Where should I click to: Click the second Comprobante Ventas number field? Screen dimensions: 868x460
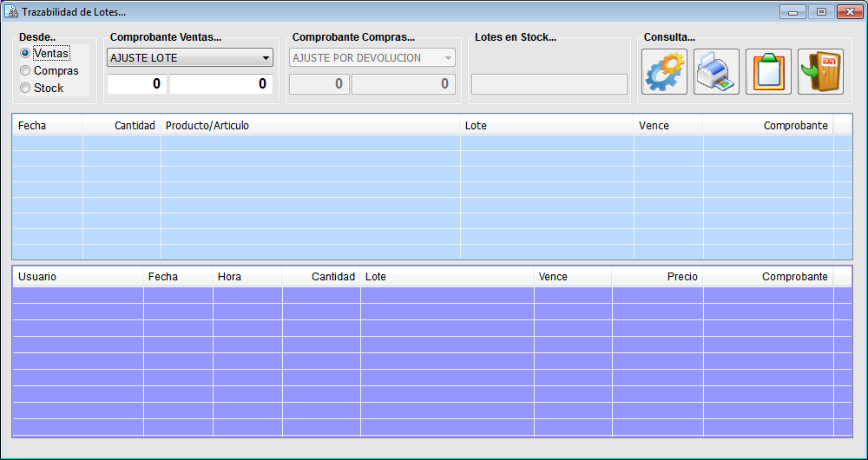coord(220,84)
